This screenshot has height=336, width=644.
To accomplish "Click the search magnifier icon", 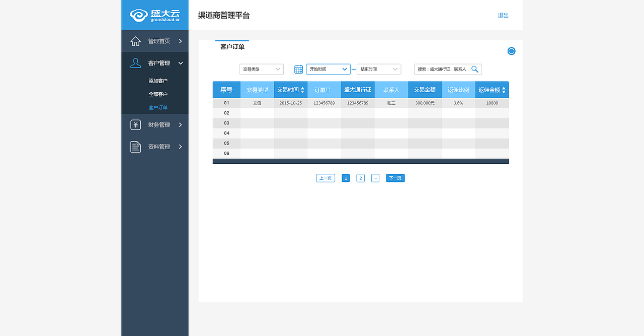I will [x=474, y=69].
